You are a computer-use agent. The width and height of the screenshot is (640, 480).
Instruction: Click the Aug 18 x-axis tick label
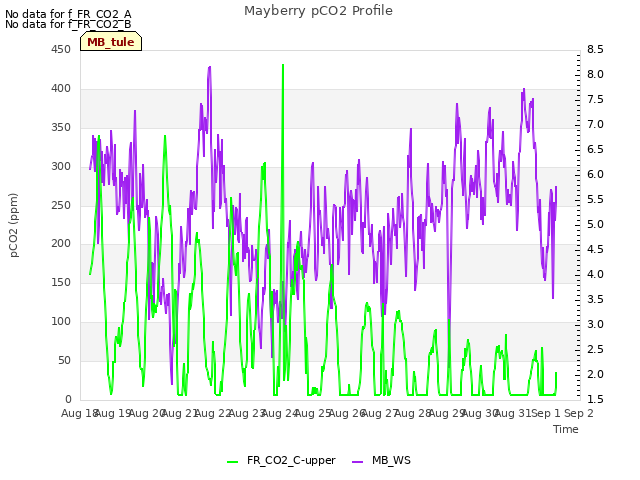(79, 413)
